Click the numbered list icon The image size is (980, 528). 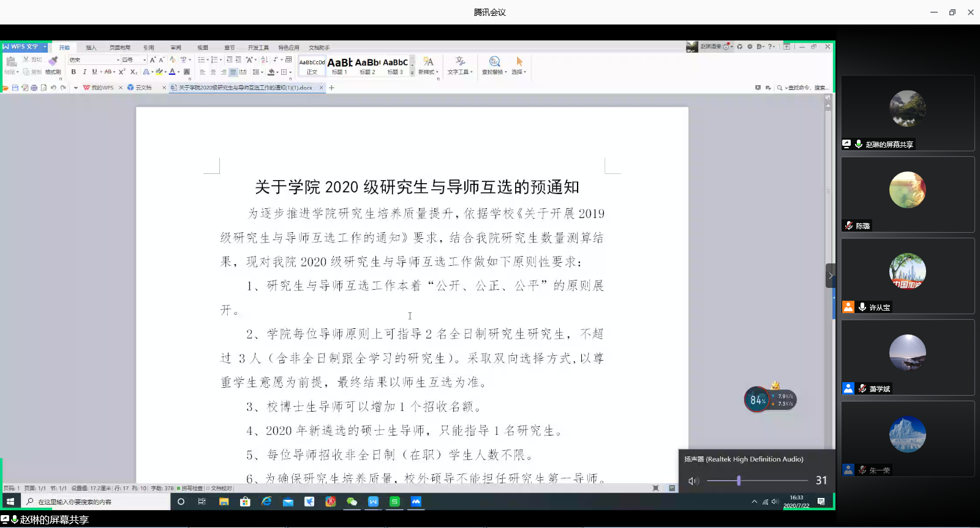coord(214,59)
